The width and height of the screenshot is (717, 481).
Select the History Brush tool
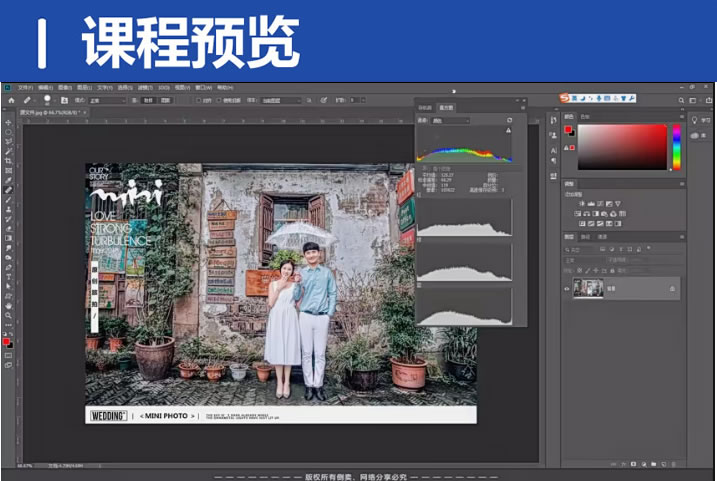pyautogui.click(x=8, y=219)
